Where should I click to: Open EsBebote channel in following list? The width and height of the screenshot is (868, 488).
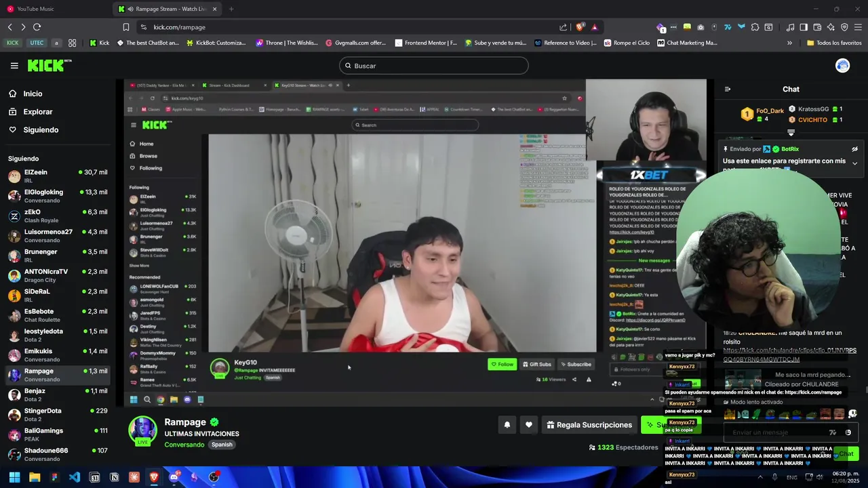58,315
